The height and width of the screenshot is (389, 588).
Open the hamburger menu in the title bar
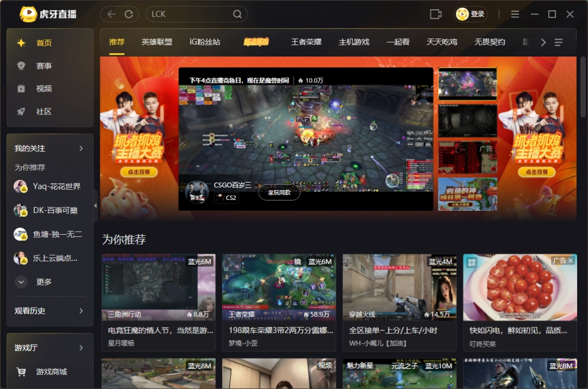click(x=514, y=14)
